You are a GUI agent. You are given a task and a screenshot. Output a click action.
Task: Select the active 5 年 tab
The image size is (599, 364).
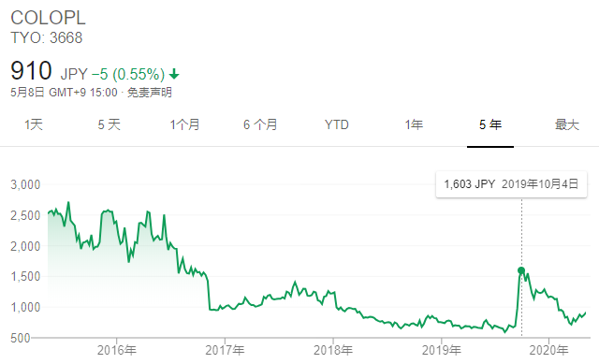(x=490, y=124)
